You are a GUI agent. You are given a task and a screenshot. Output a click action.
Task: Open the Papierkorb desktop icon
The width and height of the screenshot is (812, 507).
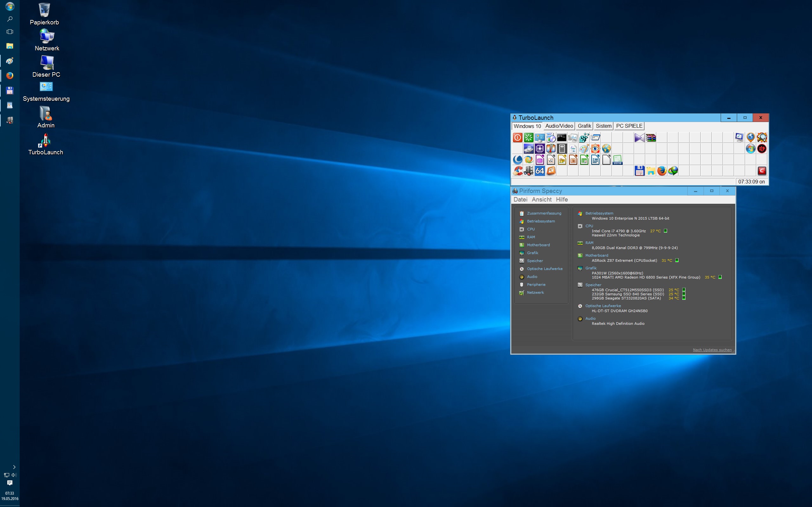[44, 14]
